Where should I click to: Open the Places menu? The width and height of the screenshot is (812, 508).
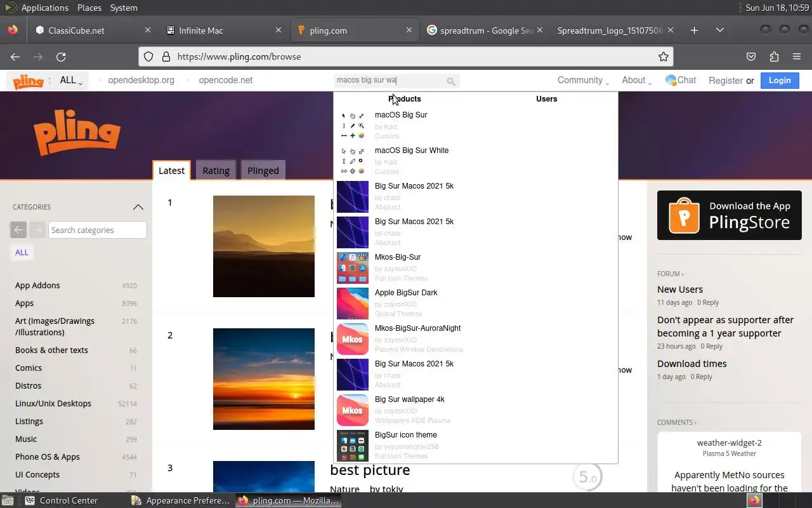(89, 8)
